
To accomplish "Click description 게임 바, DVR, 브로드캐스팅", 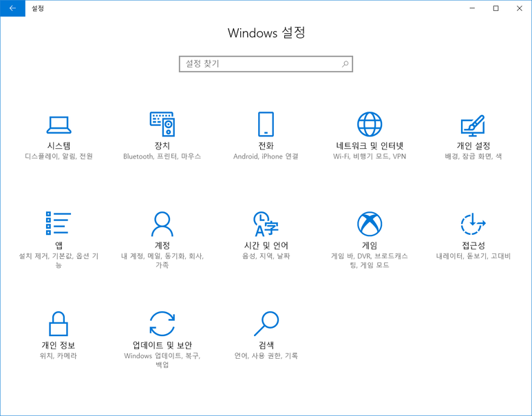I will pos(370,260).
